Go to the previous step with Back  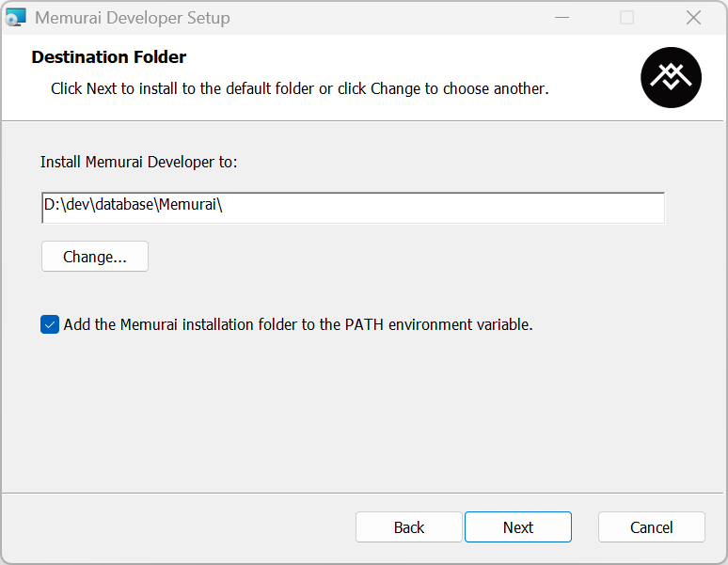409,527
